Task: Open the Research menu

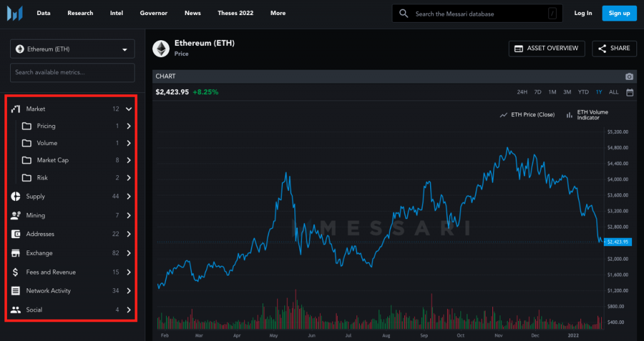Action: pos(80,13)
